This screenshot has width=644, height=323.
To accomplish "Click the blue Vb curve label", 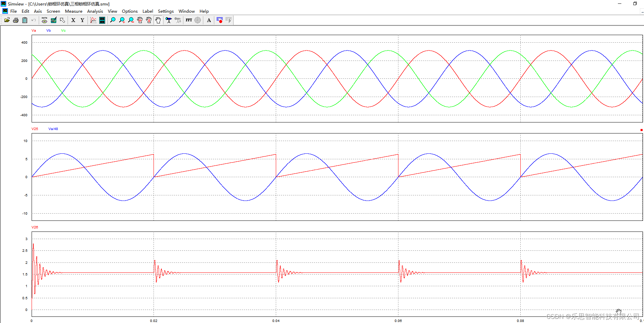I will click(48, 31).
